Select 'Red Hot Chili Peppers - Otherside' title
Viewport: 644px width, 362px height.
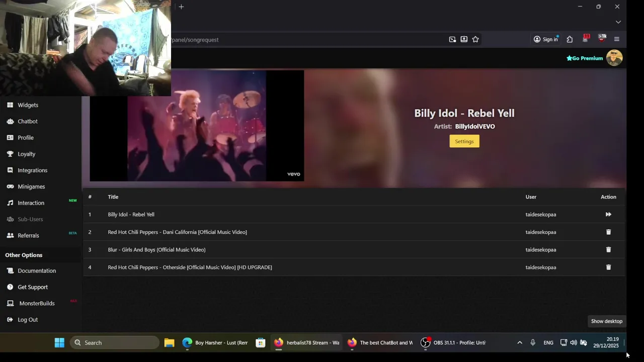190,267
